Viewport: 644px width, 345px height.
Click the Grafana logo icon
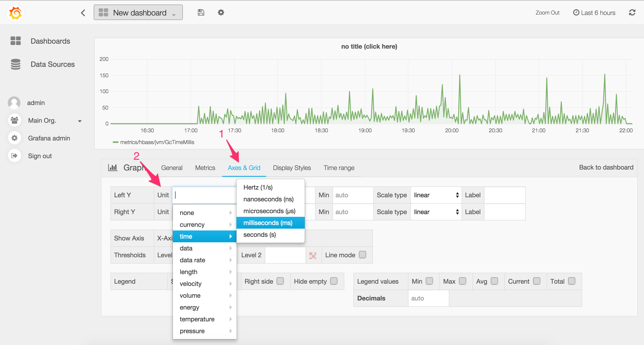(15, 13)
